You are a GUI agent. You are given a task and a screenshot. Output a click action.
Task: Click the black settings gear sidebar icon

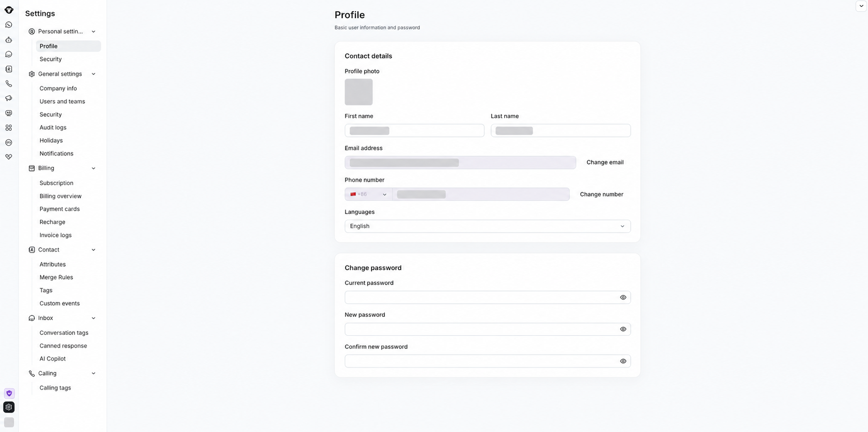[9, 407]
